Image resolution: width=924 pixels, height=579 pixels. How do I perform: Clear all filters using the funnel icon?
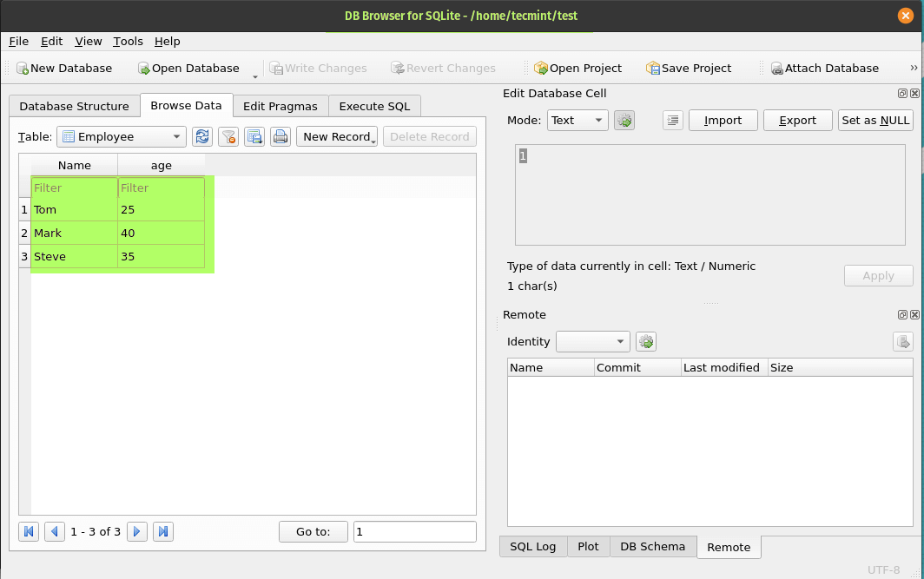pyautogui.click(x=228, y=136)
